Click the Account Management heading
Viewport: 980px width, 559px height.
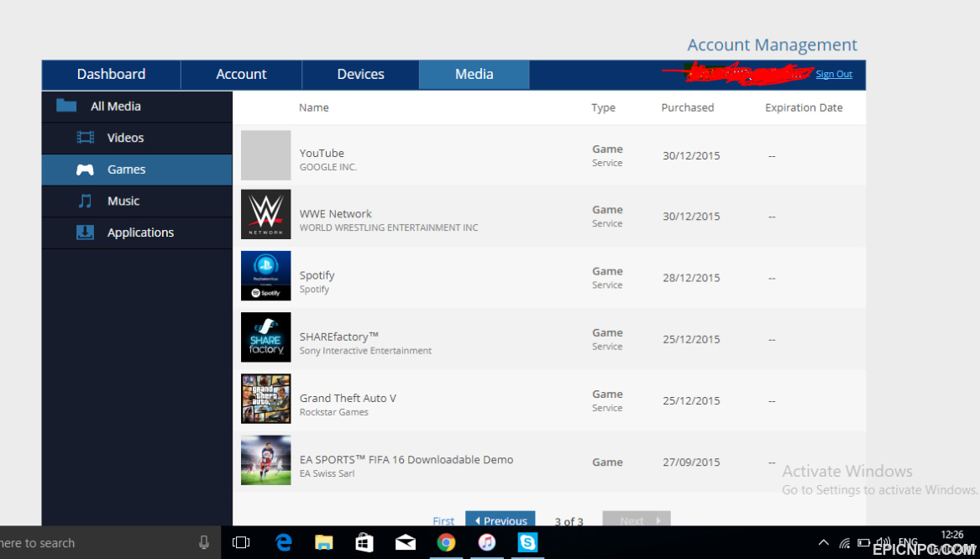pos(773,45)
